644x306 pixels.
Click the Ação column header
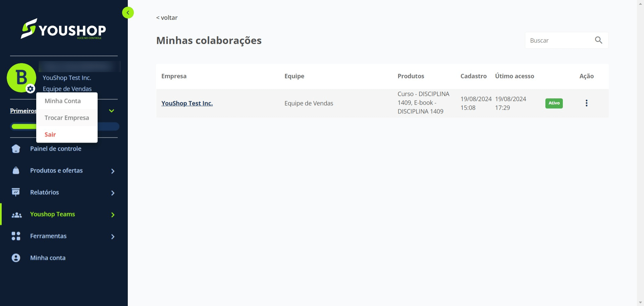(586, 76)
